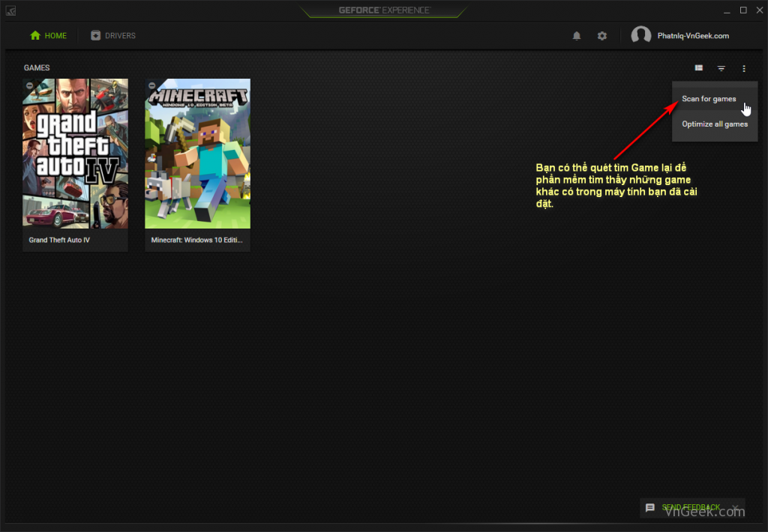Click the Grand Theft Auto IV title
This screenshot has width=768, height=532.
pos(59,240)
